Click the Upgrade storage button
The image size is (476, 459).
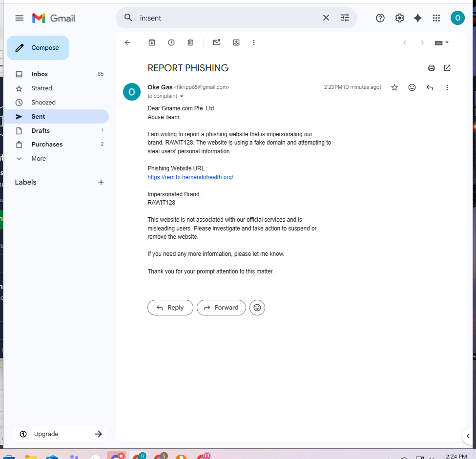[x=60, y=434]
